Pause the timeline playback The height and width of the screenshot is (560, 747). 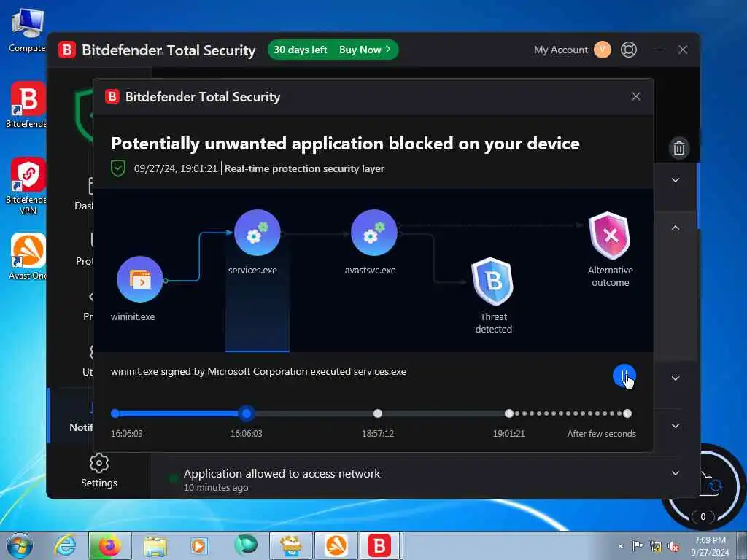[624, 376]
